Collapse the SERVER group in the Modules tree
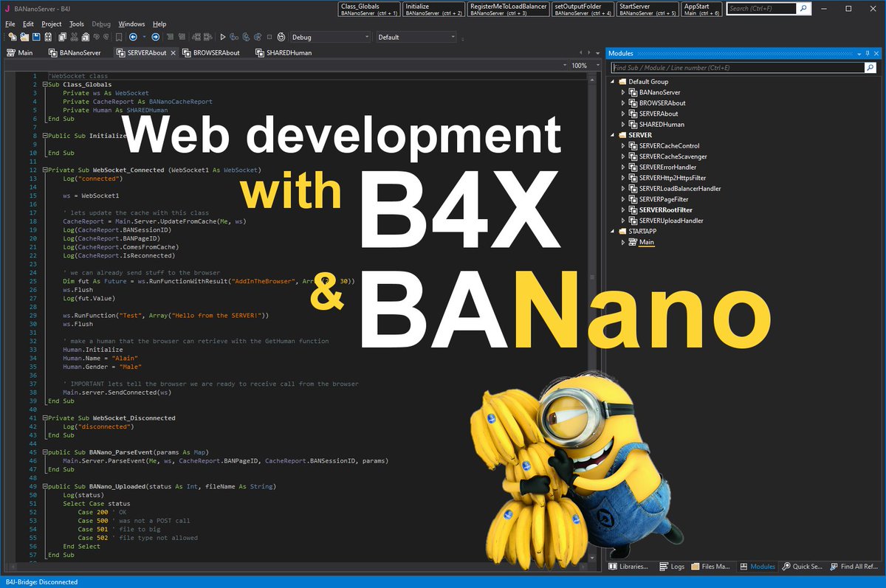Image resolution: width=886 pixels, height=588 pixels. [613, 135]
